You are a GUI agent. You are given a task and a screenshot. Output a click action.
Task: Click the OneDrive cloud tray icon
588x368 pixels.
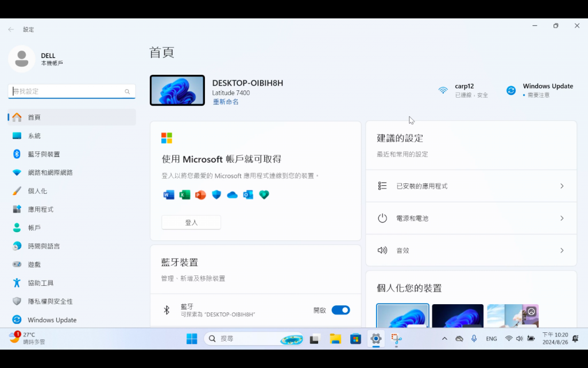click(459, 339)
